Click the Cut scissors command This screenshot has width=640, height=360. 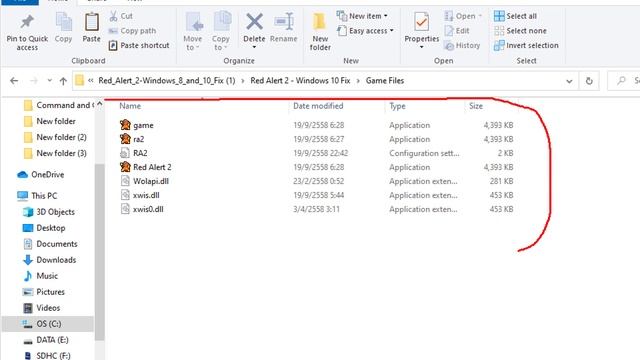(x=121, y=16)
